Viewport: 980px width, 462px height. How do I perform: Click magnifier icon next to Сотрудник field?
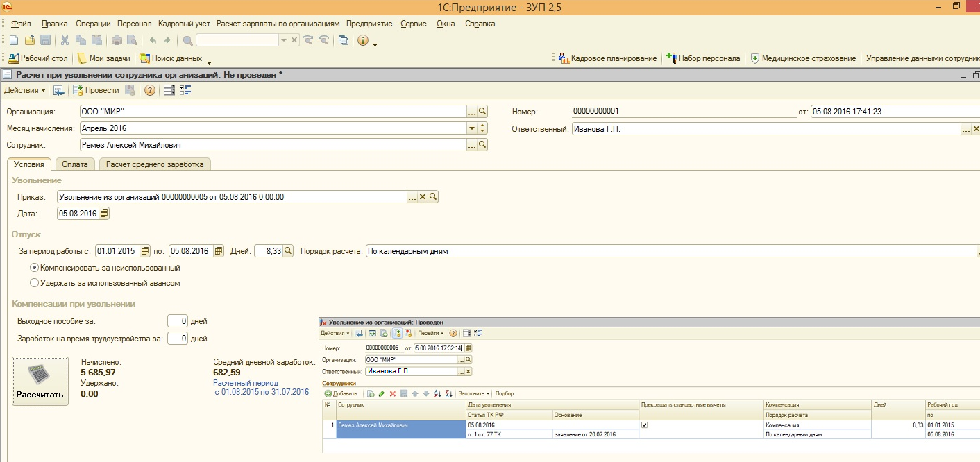coord(482,145)
